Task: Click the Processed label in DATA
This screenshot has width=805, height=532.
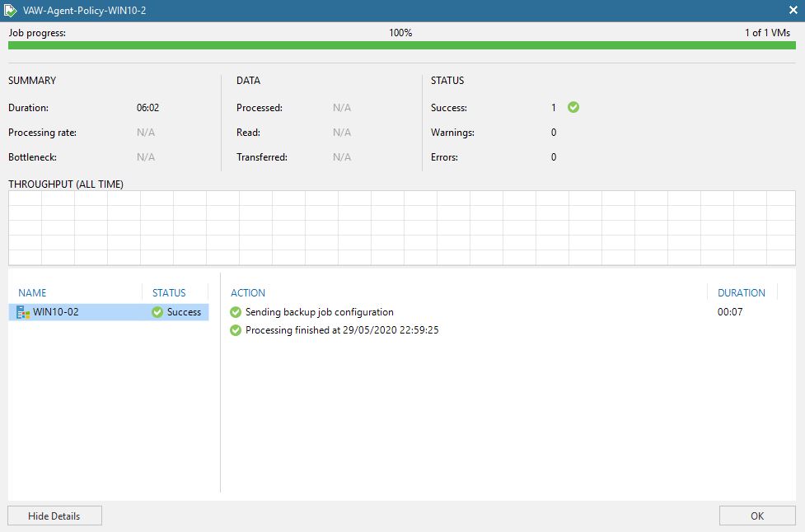Action: point(260,108)
